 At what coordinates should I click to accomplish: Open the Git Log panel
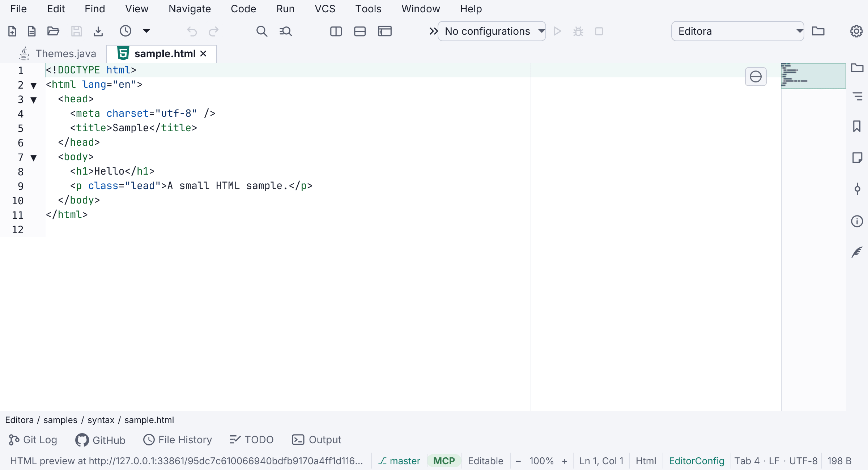coord(33,440)
